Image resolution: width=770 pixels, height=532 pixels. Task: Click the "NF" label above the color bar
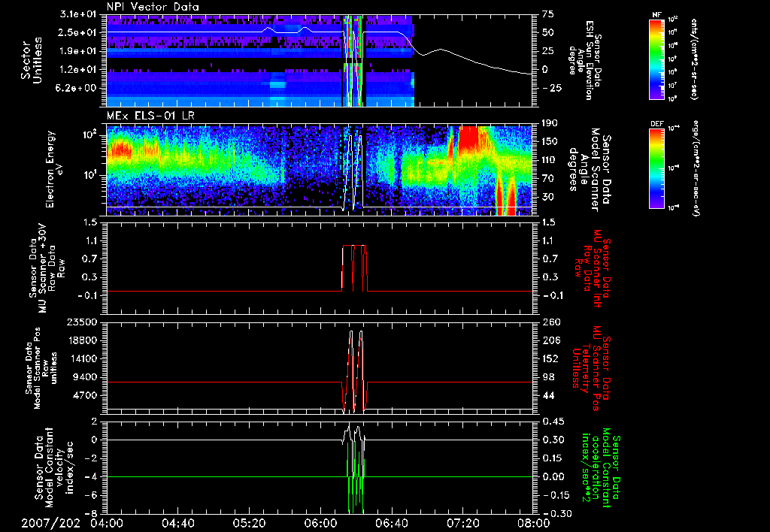[656, 15]
